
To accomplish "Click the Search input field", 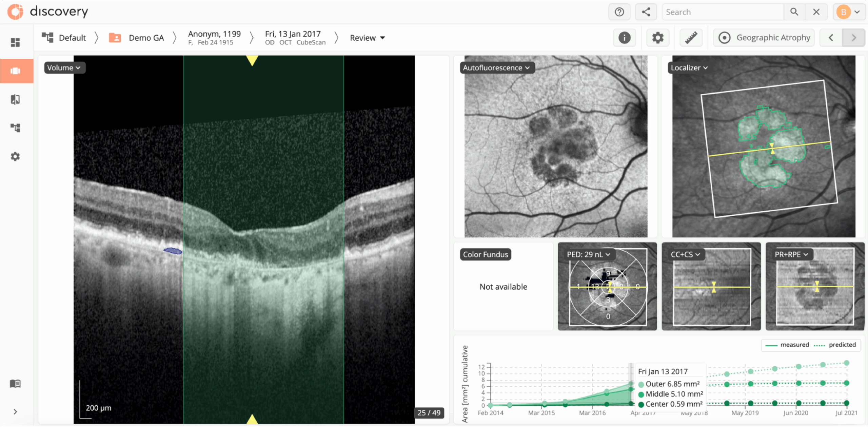I will [722, 12].
